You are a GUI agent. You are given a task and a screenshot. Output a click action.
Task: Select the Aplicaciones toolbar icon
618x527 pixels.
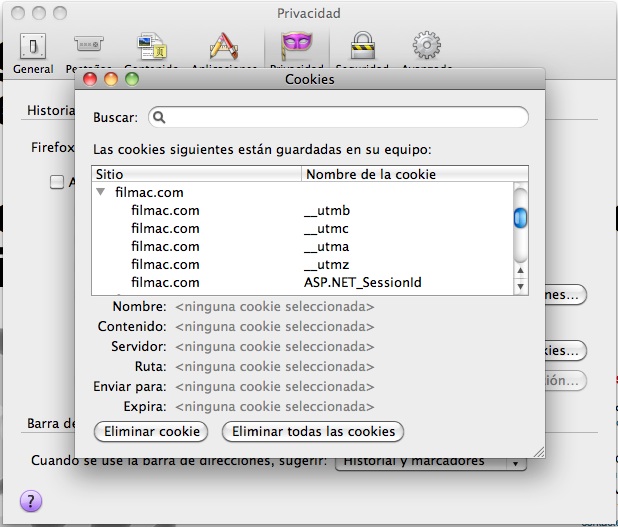coord(222,47)
